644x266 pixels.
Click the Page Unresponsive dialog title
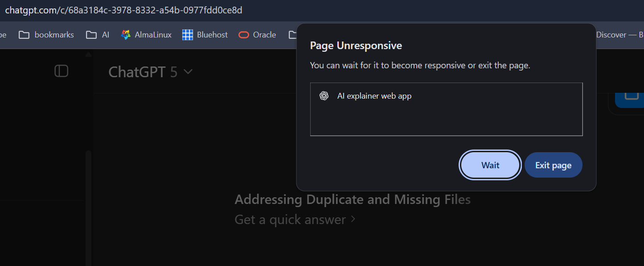[356, 46]
